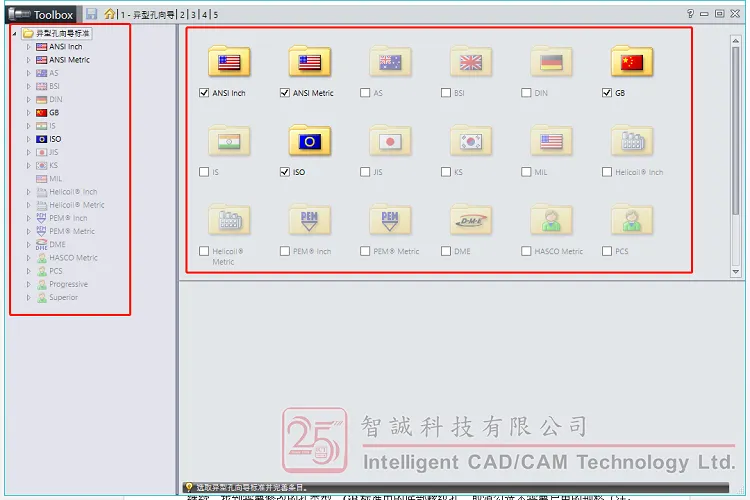The height and width of the screenshot is (500, 750).
Task: Collapse the root 异型孔向导标准 tree node
Action: [15, 33]
